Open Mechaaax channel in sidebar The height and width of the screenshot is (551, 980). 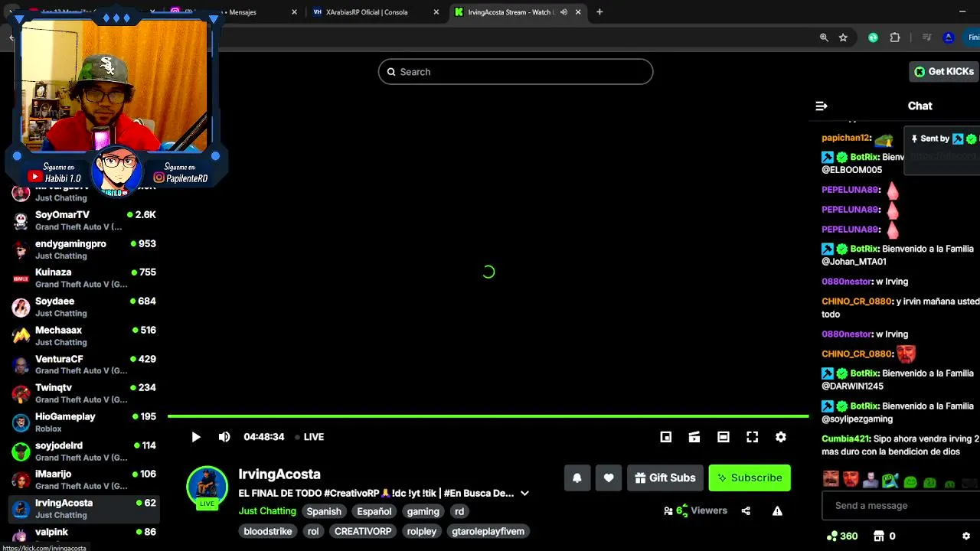[x=84, y=336]
